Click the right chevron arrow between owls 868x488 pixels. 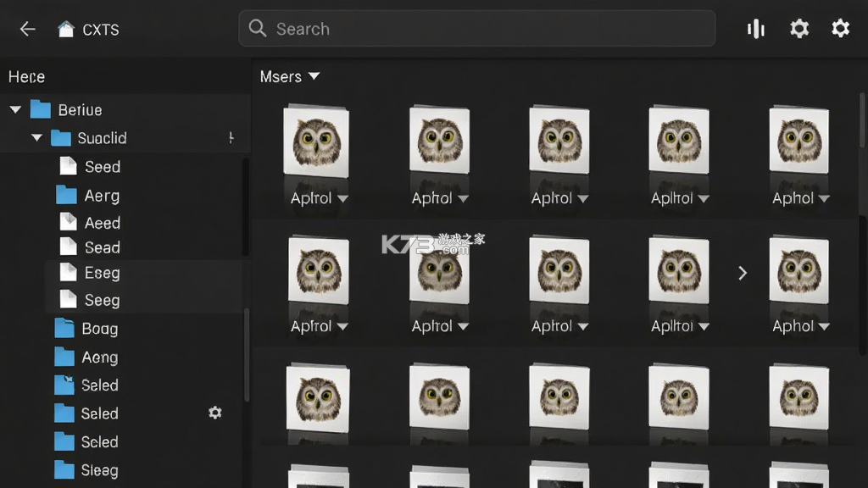743,273
